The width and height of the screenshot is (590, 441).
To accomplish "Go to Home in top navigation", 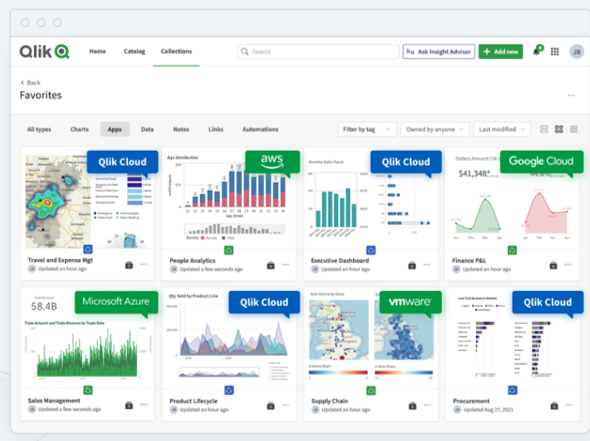I will 97,52.
